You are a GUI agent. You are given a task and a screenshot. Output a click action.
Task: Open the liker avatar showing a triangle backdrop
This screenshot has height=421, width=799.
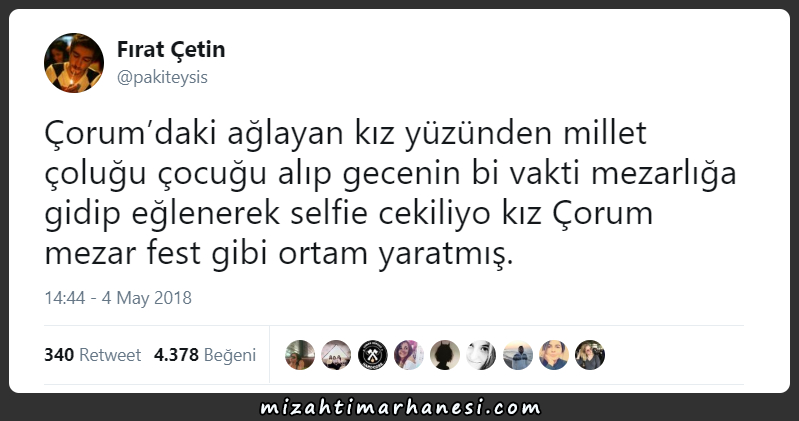pos(336,355)
